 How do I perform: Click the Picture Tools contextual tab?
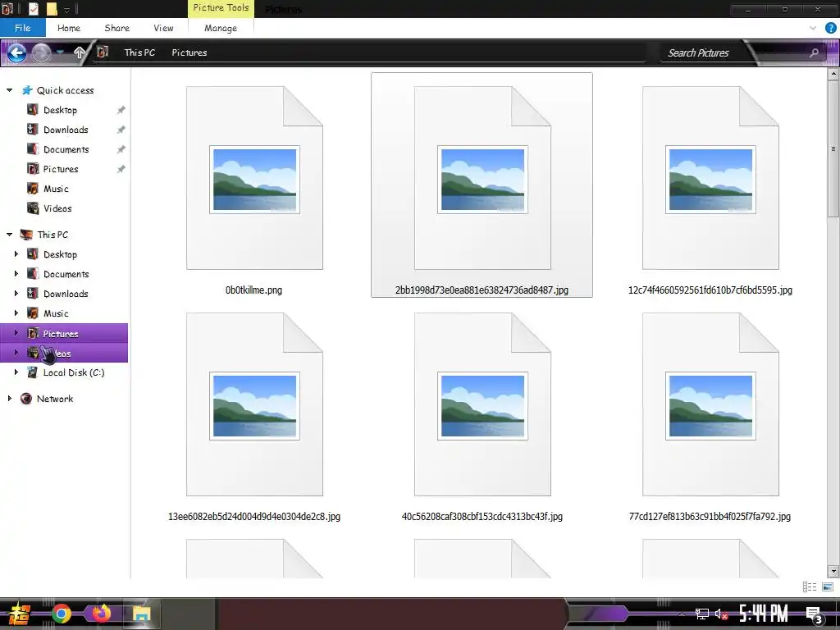click(221, 8)
